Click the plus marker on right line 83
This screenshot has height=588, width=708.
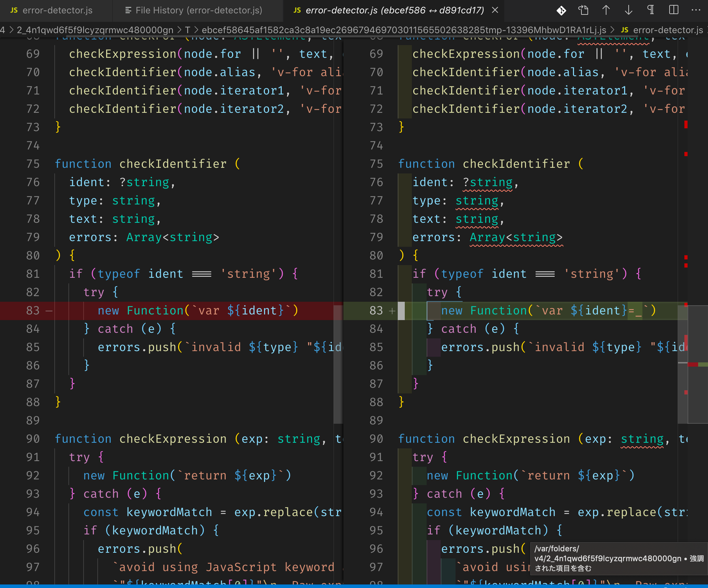point(392,311)
